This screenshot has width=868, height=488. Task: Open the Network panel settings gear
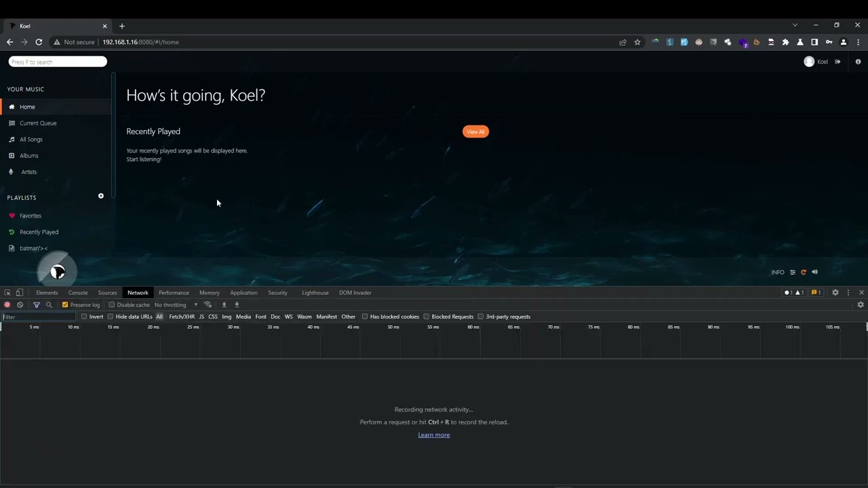click(861, 305)
